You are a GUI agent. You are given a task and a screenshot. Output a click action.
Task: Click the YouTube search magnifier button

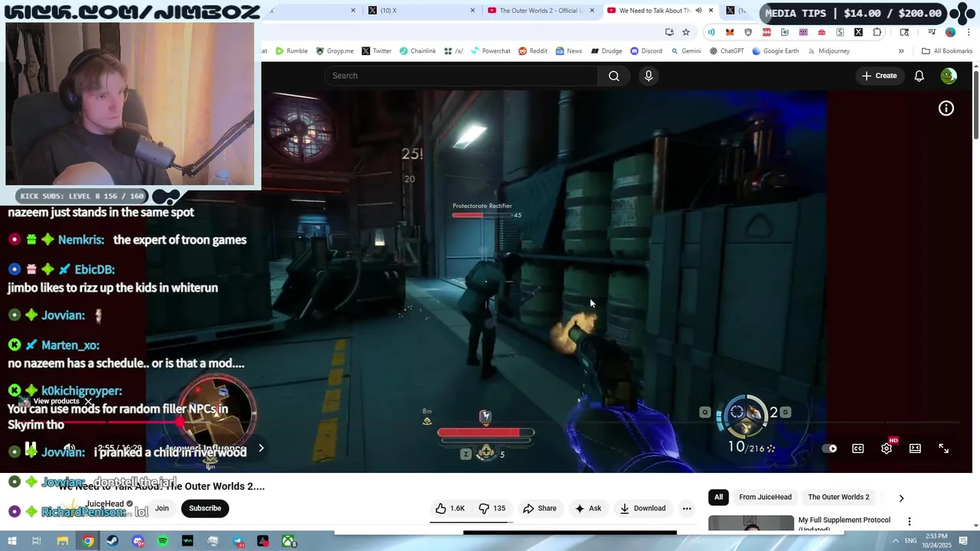(614, 76)
